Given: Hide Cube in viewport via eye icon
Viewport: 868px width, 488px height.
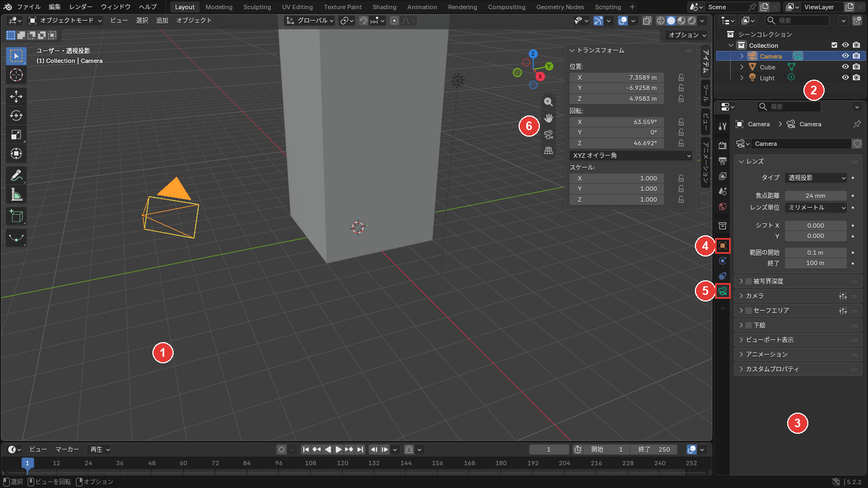Looking at the screenshot, I should coord(845,67).
